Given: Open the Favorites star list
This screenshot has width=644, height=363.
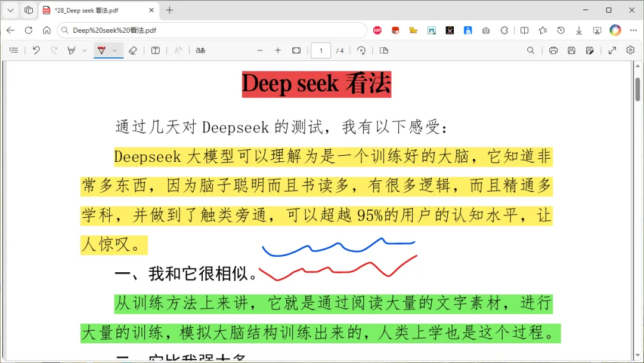Looking at the screenshot, I should click(543, 30).
